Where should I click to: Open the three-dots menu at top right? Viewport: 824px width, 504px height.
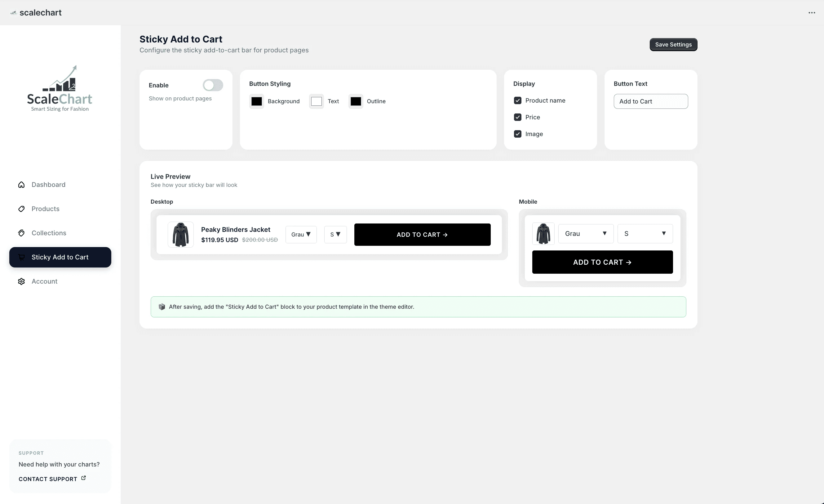(x=812, y=13)
